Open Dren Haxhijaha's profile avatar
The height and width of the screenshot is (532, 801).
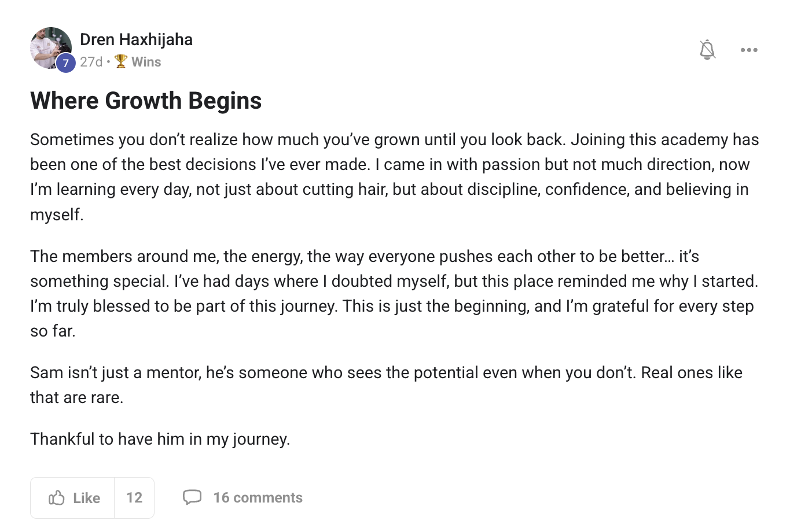point(51,48)
